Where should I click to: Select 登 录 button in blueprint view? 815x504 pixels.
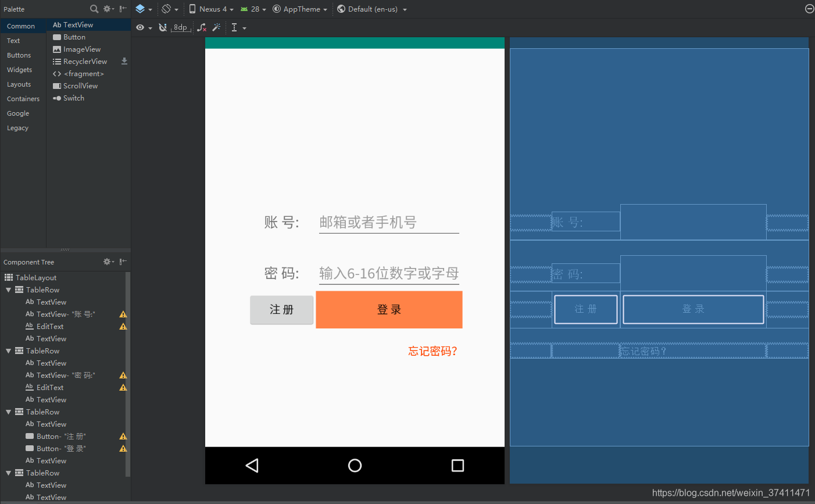(694, 309)
